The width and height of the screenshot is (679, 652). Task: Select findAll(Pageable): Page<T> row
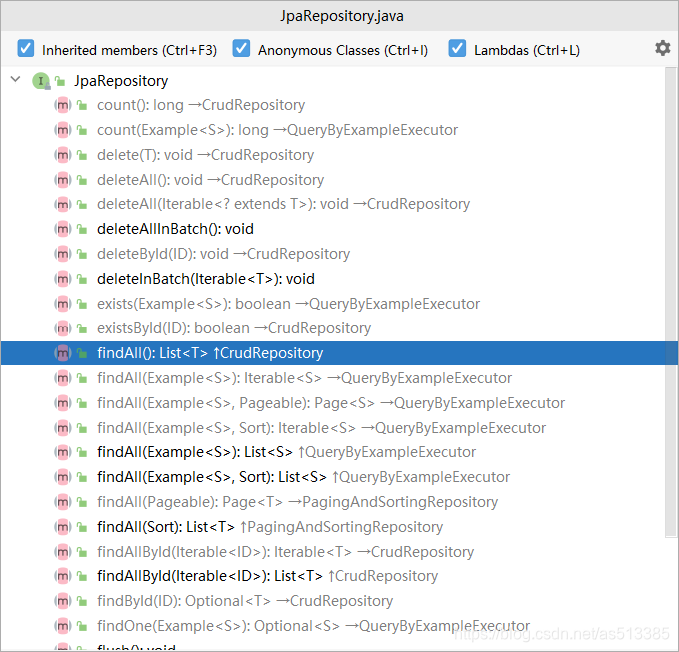click(x=333, y=502)
